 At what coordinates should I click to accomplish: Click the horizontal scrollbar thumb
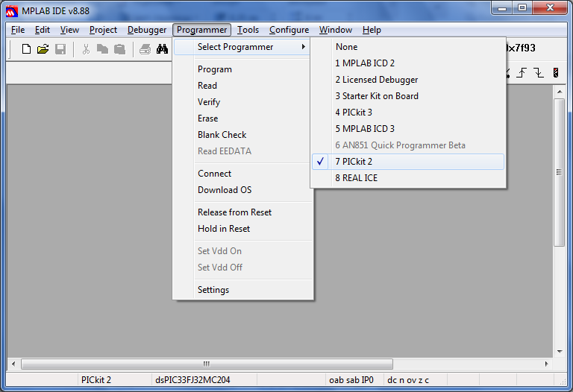click(207, 364)
